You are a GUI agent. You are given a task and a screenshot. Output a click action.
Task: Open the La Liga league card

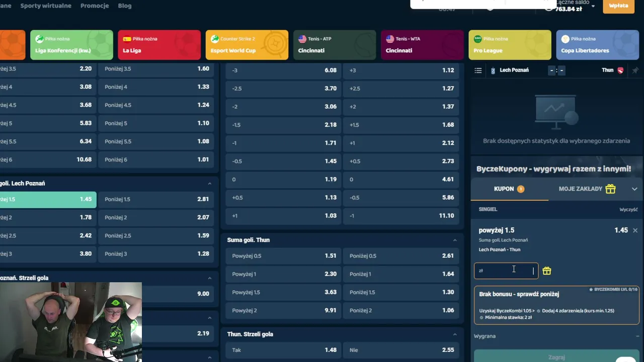(159, 45)
